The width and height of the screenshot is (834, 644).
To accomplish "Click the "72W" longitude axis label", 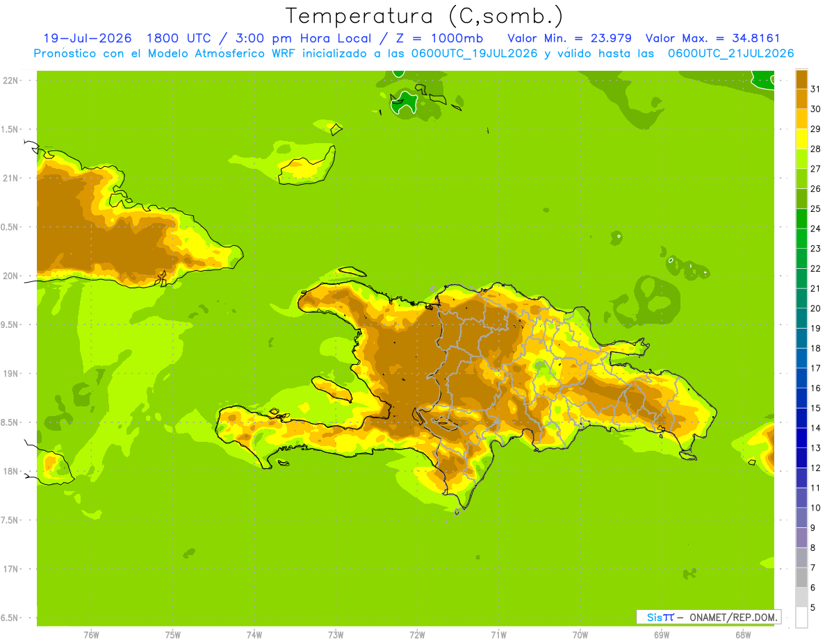I will pos(417,634).
